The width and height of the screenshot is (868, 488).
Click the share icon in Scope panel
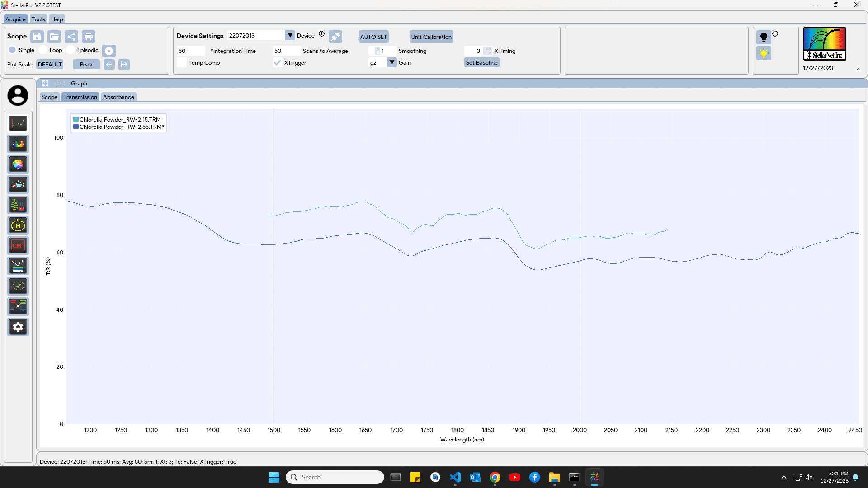(x=71, y=37)
